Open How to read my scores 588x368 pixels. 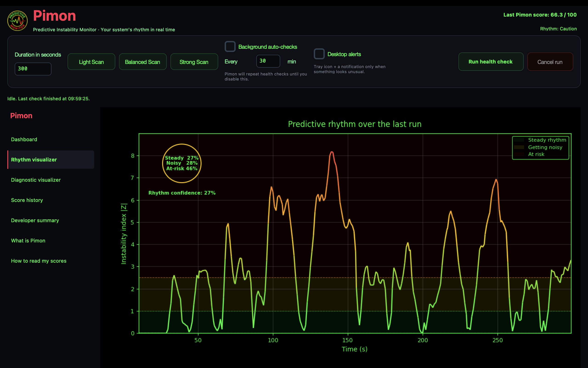tap(51, 261)
